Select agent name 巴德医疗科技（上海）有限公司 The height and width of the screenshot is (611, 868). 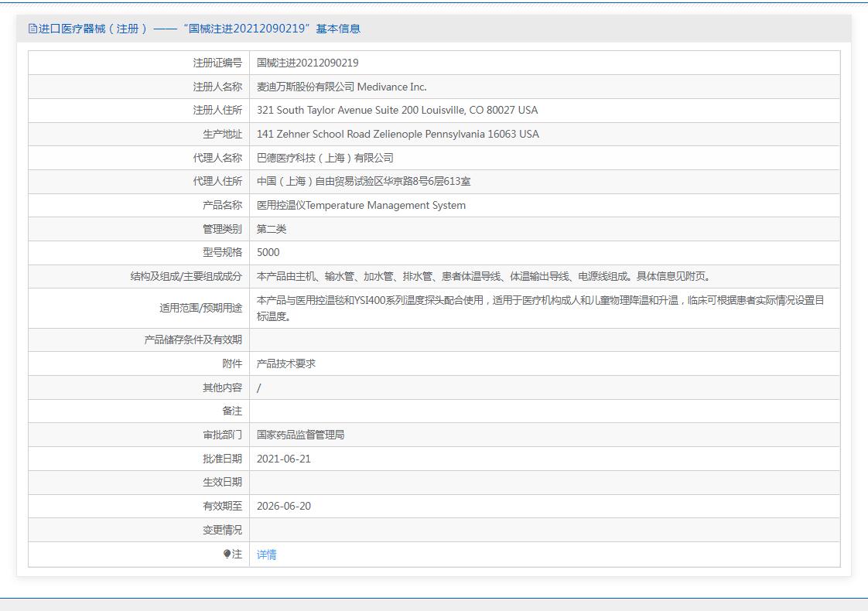[x=325, y=158]
